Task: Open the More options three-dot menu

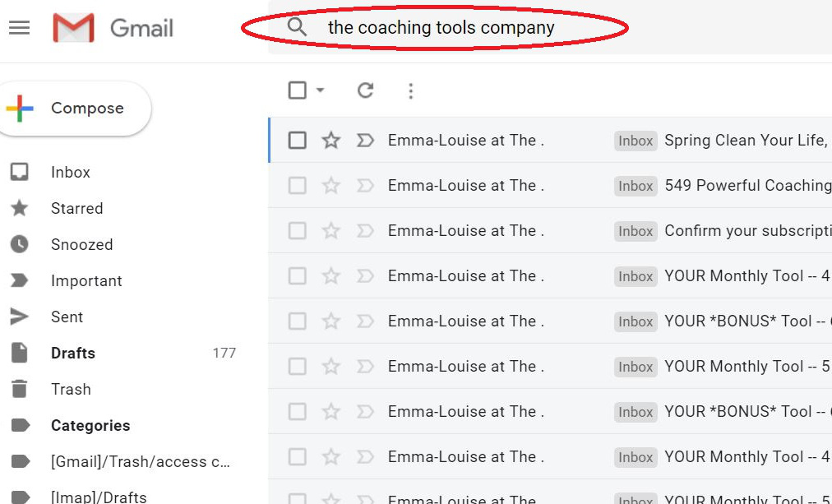Action: coord(411,91)
